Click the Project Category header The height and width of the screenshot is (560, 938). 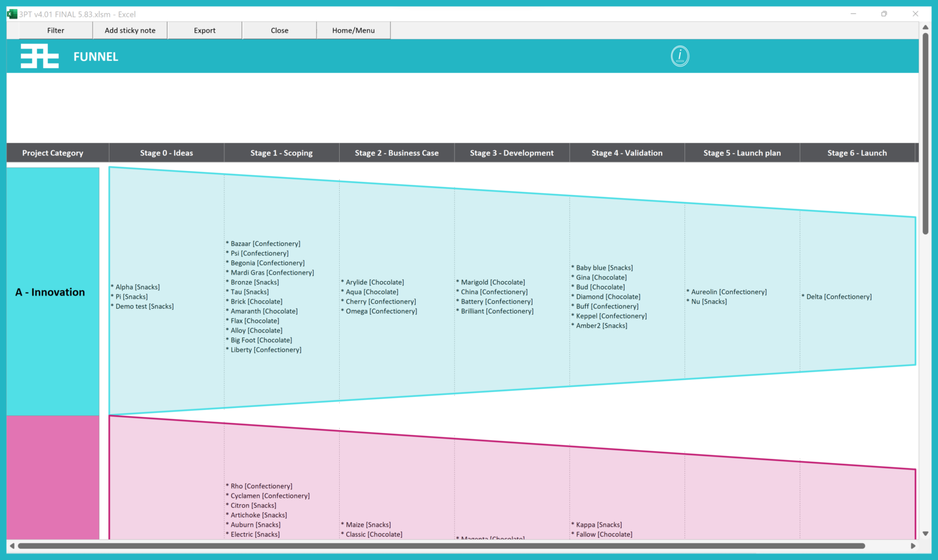click(53, 153)
